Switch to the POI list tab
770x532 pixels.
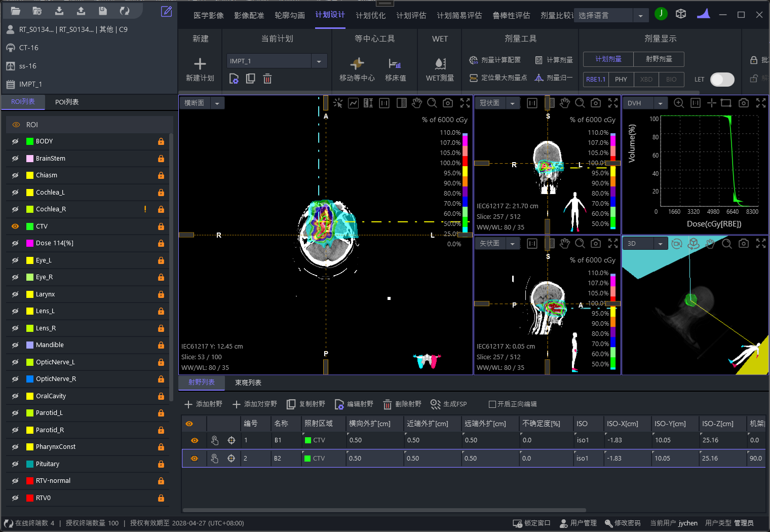point(67,102)
